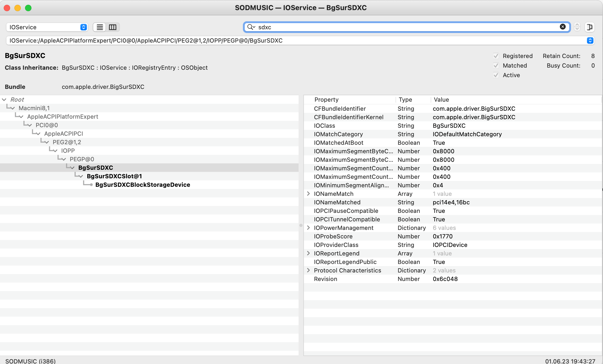The width and height of the screenshot is (603, 364).
Task: Click inside the sdxc search field
Action: [x=400, y=27]
